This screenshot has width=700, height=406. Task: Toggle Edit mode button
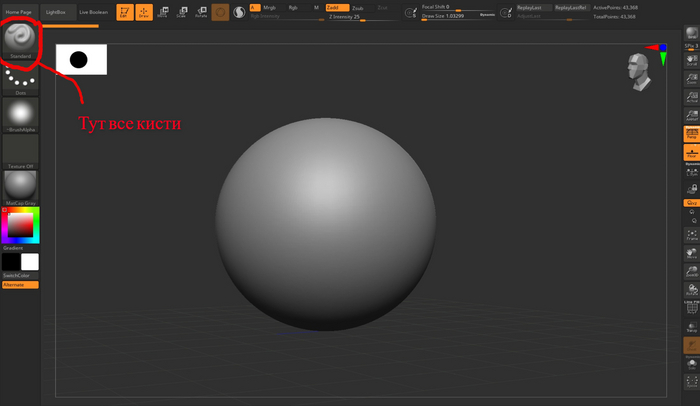pyautogui.click(x=124, y=12)
